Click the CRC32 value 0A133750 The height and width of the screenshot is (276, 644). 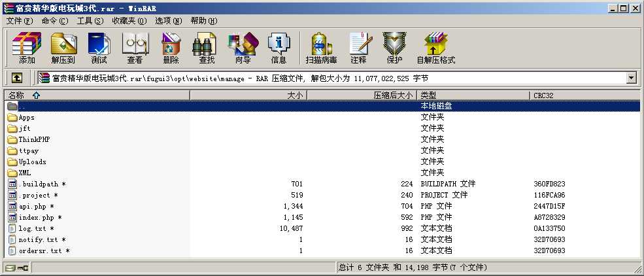[x=550, y=228]
